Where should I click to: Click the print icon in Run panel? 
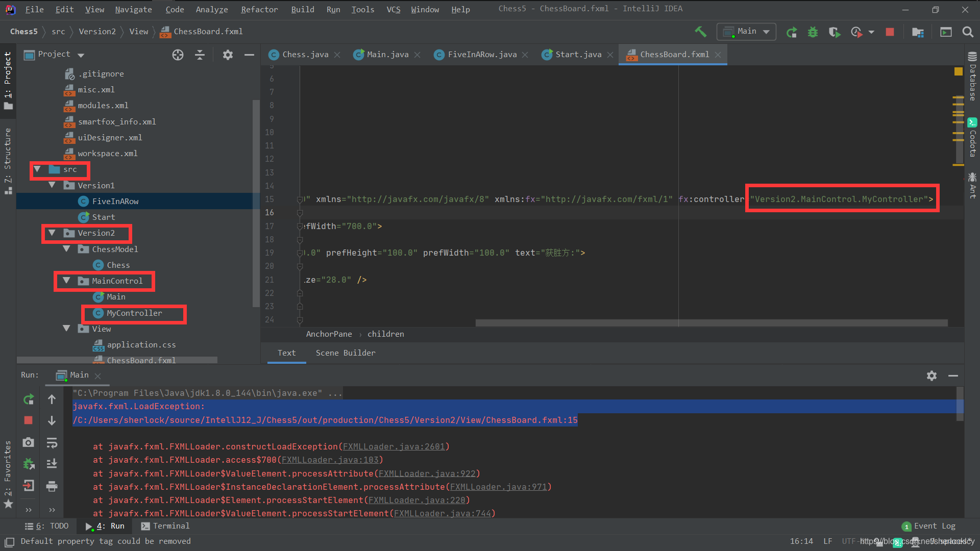tap(52, 486)
